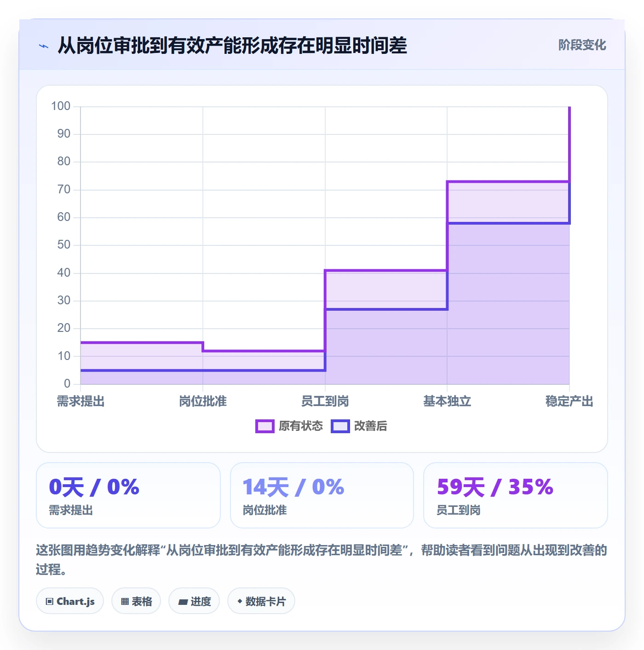This screenshot has height=650, width=644.
Task: Click the 表格 tag
Action: pos(136,601)
